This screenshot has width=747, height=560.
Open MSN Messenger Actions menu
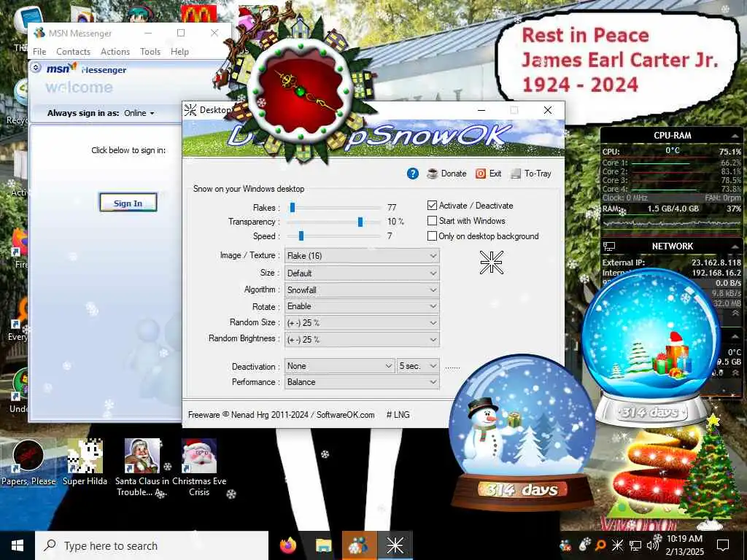click(115, 52)
